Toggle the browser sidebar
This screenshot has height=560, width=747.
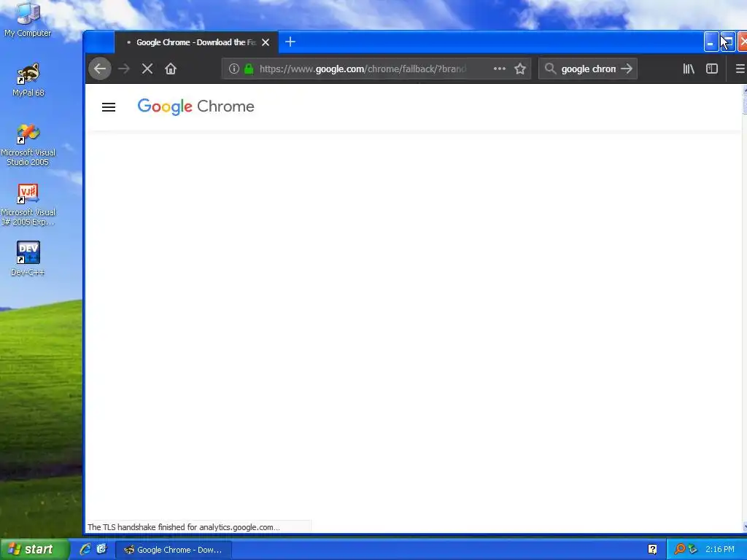point(712,69)
